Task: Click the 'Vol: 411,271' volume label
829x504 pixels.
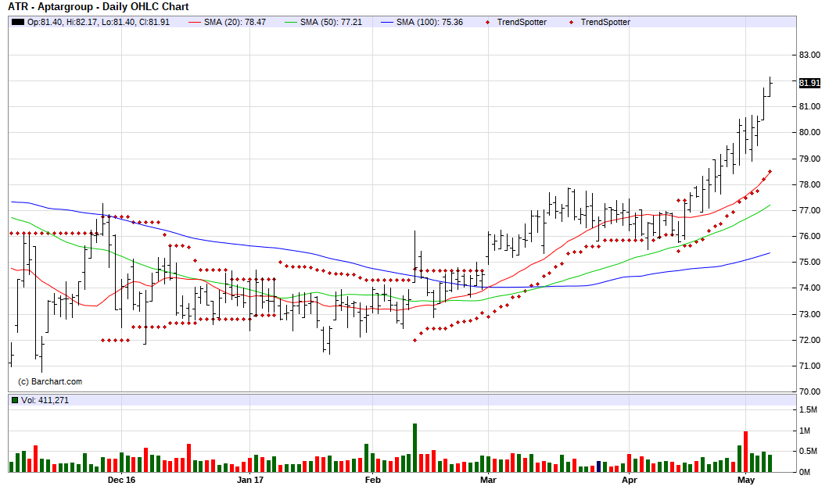Action: pyautogui.click(x=45, y=400)
